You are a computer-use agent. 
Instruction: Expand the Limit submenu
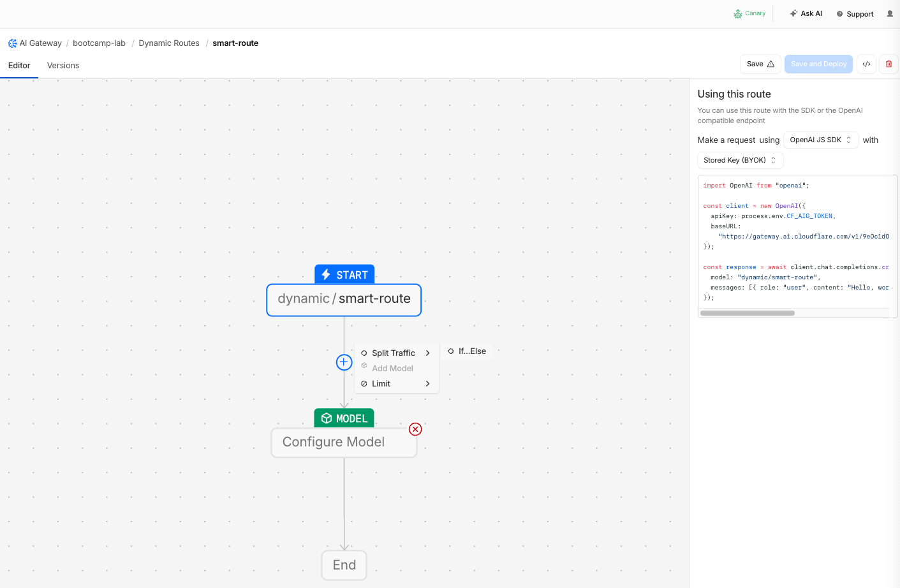click(x=395, y=383)
